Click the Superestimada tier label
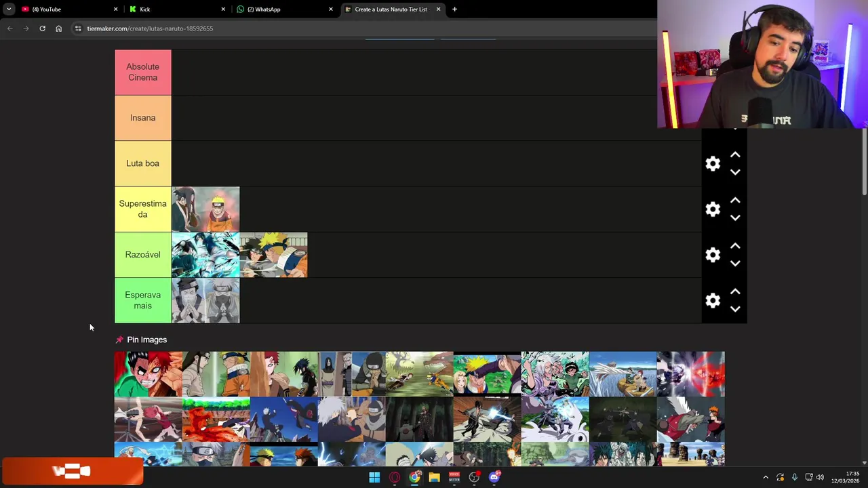 [142, 209]
